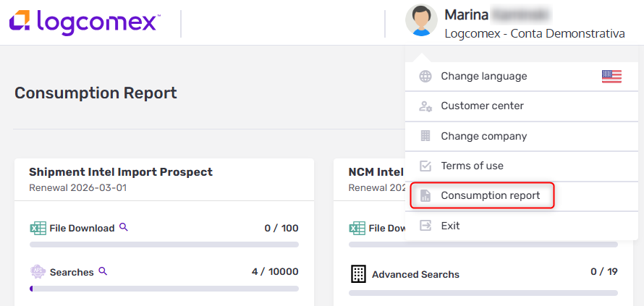Click the Customer center user-gear icon
This screenshot has width=644, height=306.
pos(425,106)
